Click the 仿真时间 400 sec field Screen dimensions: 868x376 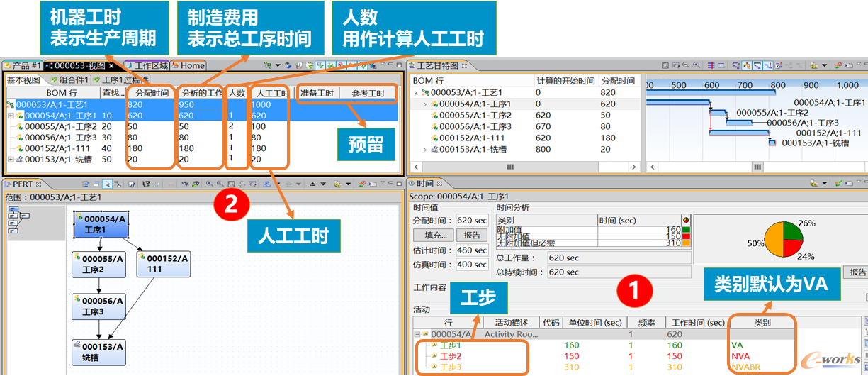coord(471,265)
